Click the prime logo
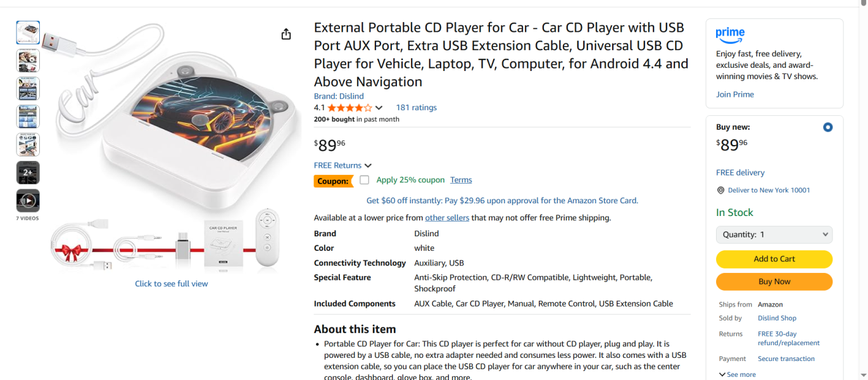The image size is (868, 380). (x=730, y=34)
